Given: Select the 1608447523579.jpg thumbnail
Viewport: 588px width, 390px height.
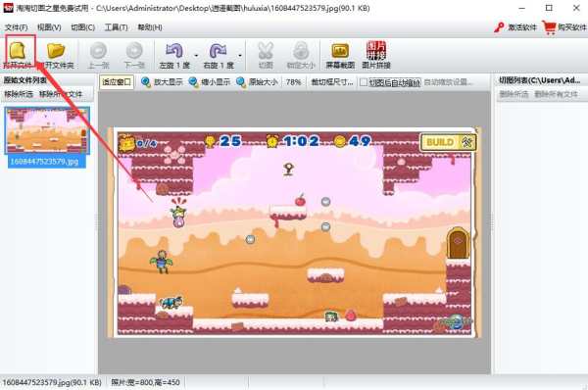Looking at the screenshot, I should (47, 130).
